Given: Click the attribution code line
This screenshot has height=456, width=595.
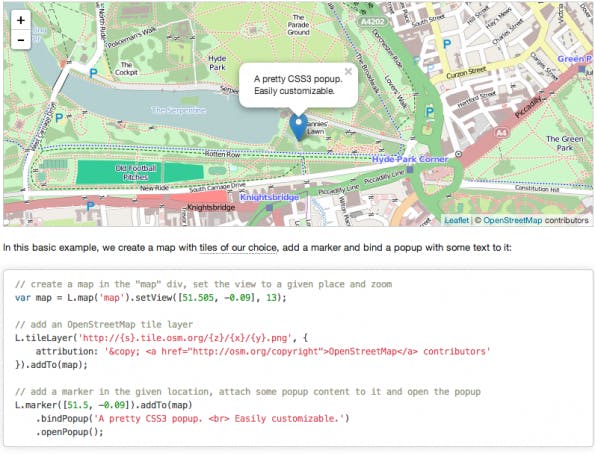Looking at the screenshot, I should click(263, 351).
